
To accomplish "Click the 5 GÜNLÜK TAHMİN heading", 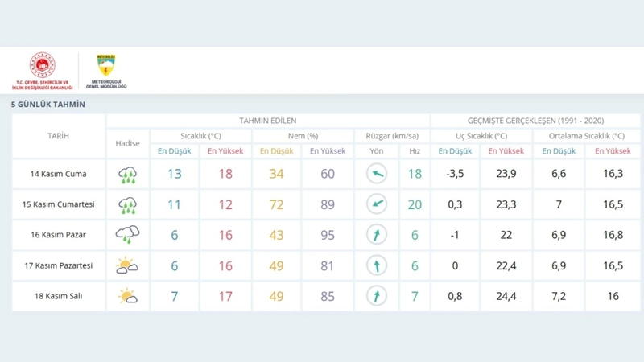I will tap(48, 105).
